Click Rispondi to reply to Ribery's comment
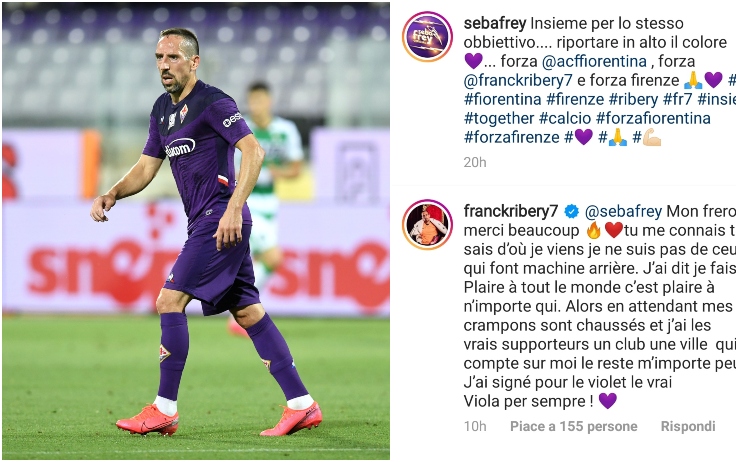This screenshot has height=462, width=738. point(688,426)
